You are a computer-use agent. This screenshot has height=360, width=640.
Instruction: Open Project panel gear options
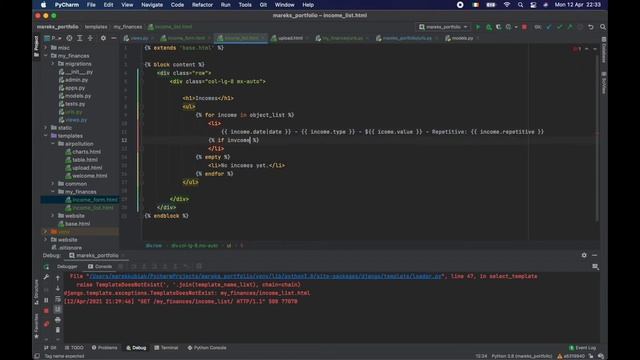pos(103,38)
